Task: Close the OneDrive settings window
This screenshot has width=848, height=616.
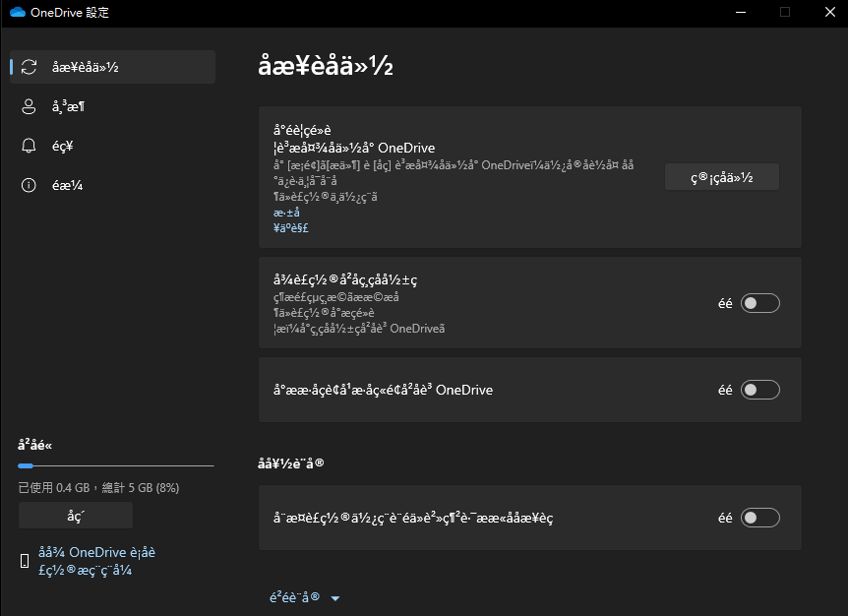Action: click(827, 12)
